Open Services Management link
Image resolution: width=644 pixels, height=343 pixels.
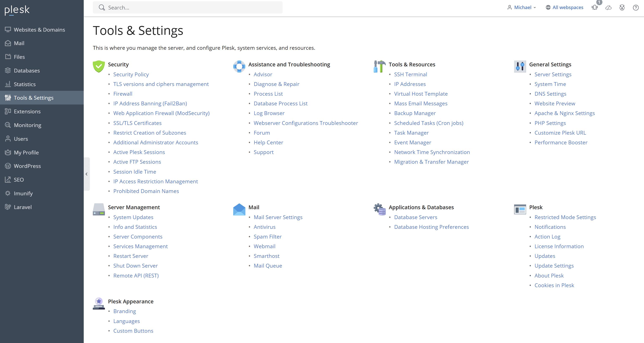tap(140, 246)
